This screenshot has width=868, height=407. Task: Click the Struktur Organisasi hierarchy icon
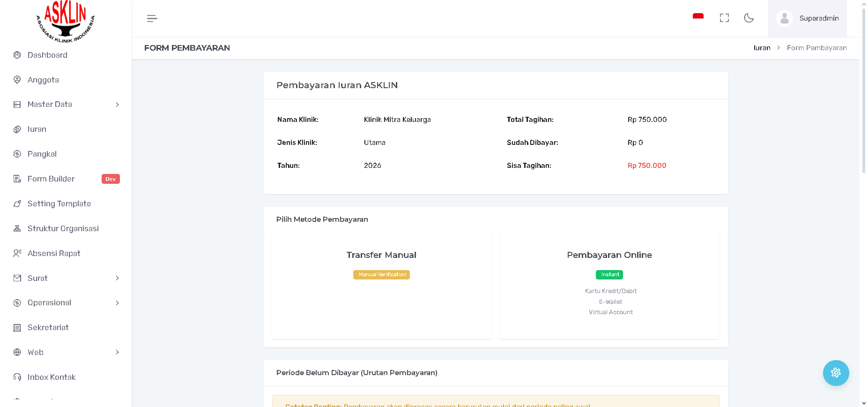pyautogui.click(x=17, y=228)
